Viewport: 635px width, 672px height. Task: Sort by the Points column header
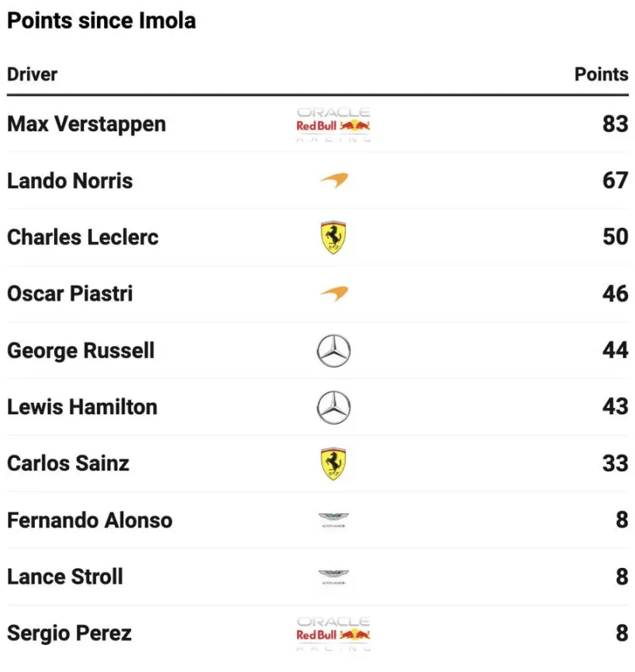pyautogui.click(x=601, y=75)
